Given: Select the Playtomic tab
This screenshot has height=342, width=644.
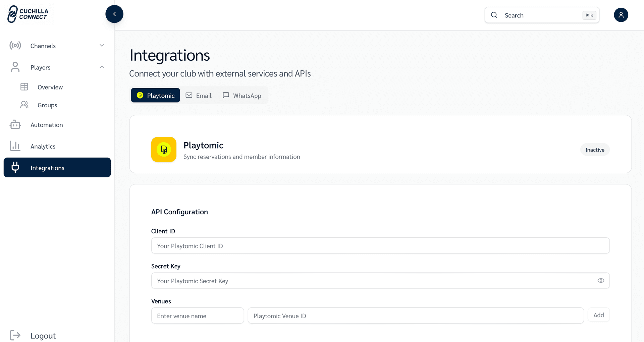Looking at the screenshot, I should [155, 95].
